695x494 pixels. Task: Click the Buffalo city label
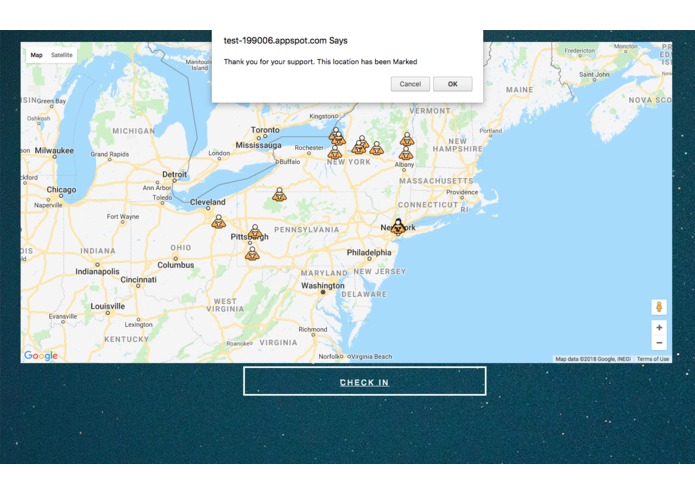coord(290,162)
